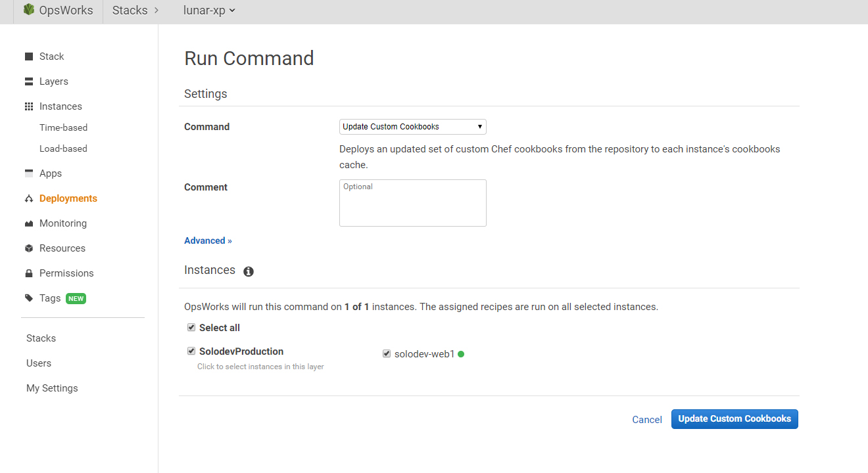The image size is (868, 473).
Task: Click the OpsWorks home link
Action: click(66, 11)
